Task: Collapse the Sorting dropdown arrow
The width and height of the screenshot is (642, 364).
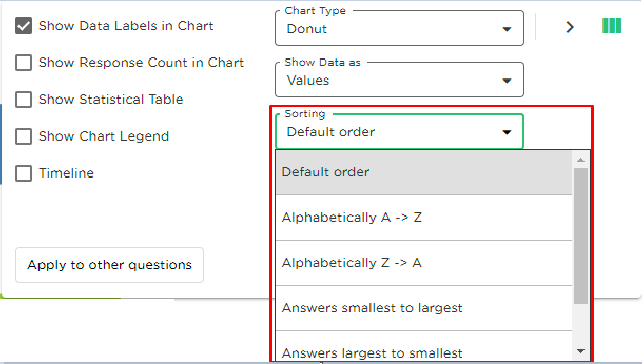Action: point(507,133)
